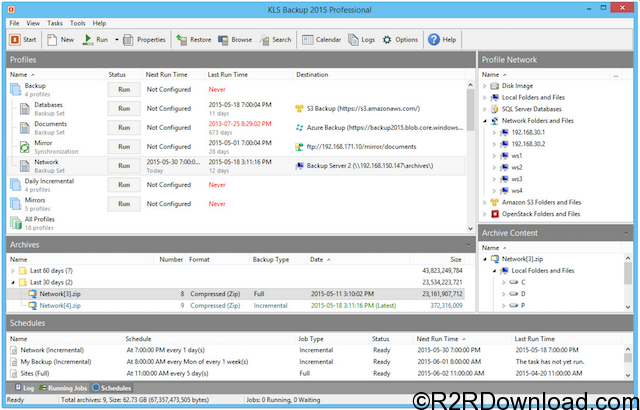Run the Network backup set
This screenshot has height=410, width=640.
coord(124,166)
